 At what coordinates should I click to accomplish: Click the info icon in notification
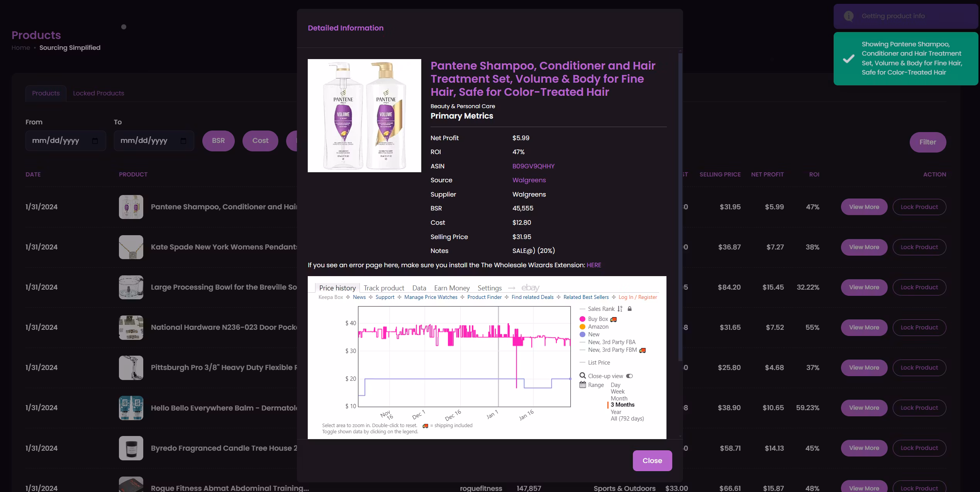[x=848, y=16]
